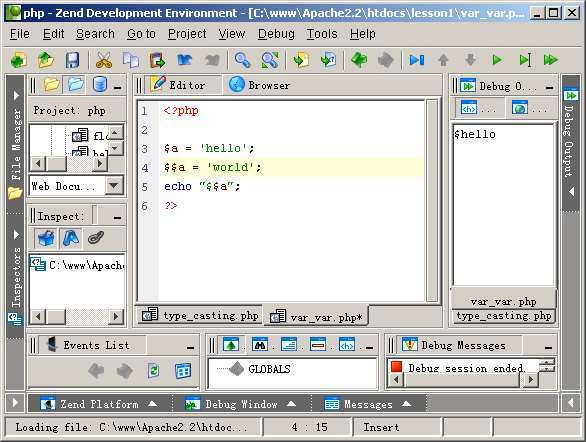Image resolution: width=586 pixels, height=442 pixels.
Task: Open the Debug menu
Action: coord(276,34)
